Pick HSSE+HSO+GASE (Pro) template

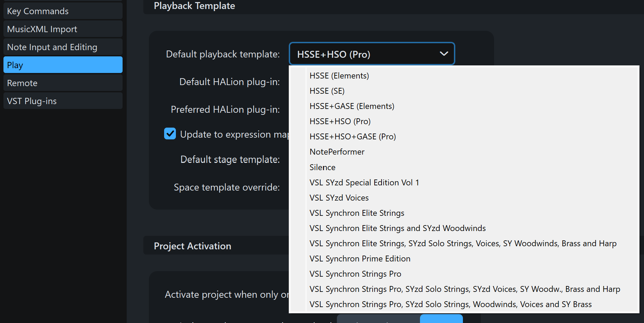[464, 137]
